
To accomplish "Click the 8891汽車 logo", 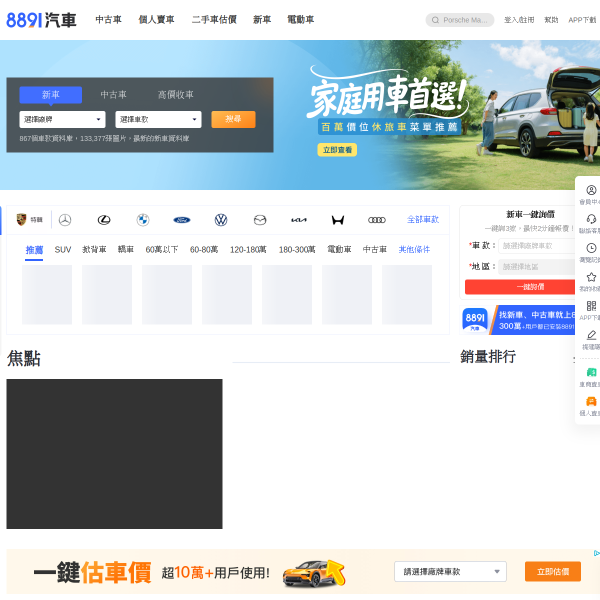I will click(x=41, y=20).
